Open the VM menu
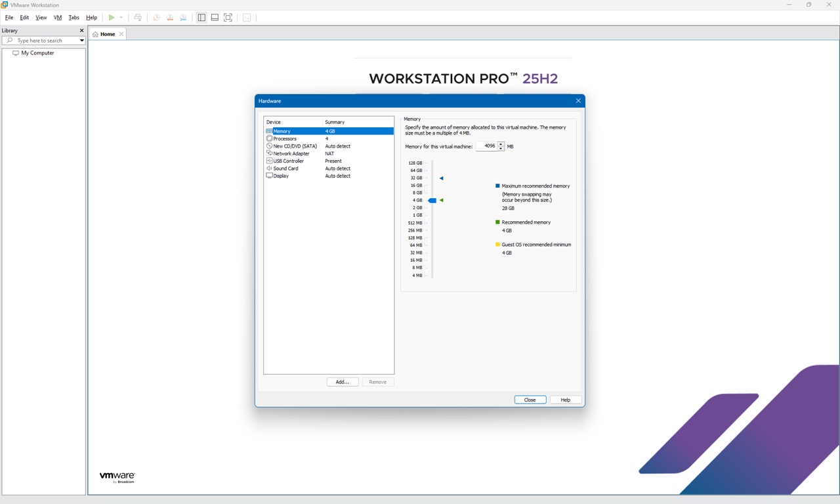 pos(58,18)
